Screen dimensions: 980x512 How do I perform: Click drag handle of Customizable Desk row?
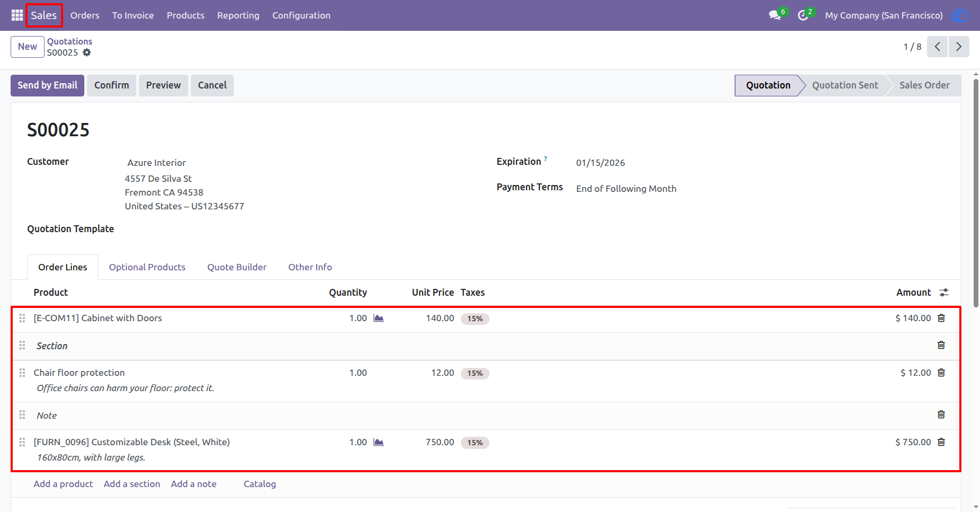pyautogui.click(x=22, y=442)
